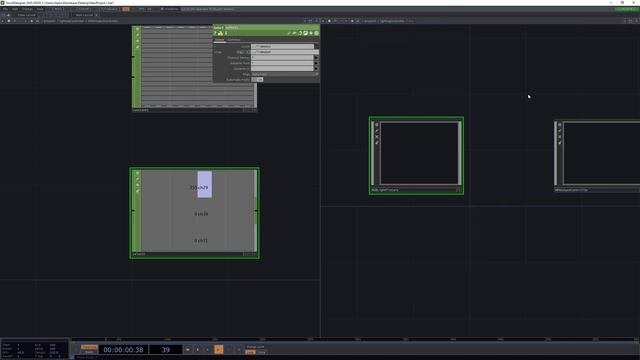Toggle top flag on the select CHOP node
This screenshot has width=640, height=360.
coord(138,29)
